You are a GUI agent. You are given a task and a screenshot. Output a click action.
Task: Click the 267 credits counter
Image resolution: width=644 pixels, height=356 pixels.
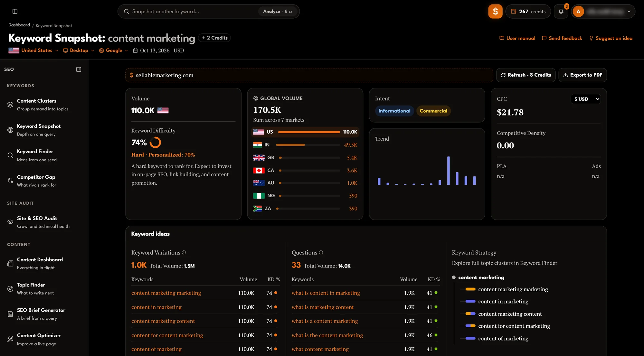528,11
